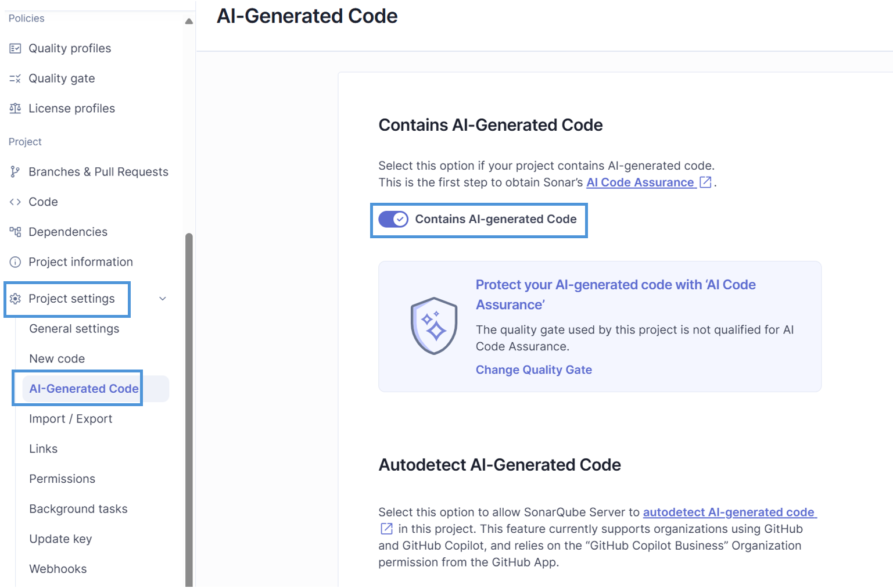Click the sidebar scroll up arrow
Viewport: 893px width, 588px height.
click(x=189, y=21)
